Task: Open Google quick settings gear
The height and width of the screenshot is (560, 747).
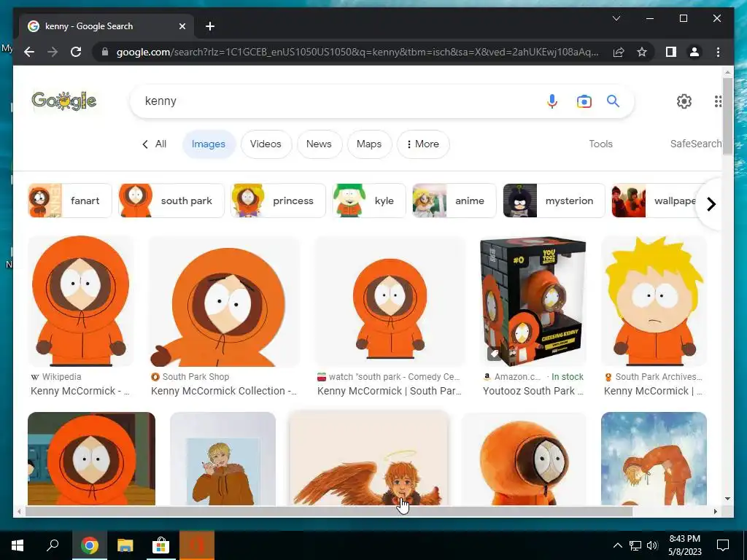Action: 684,101
